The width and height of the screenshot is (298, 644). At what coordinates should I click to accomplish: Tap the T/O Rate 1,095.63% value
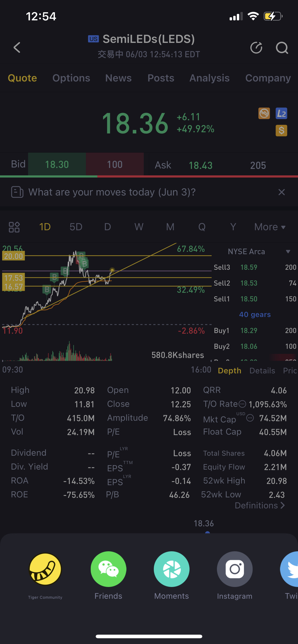coord(268,404)
